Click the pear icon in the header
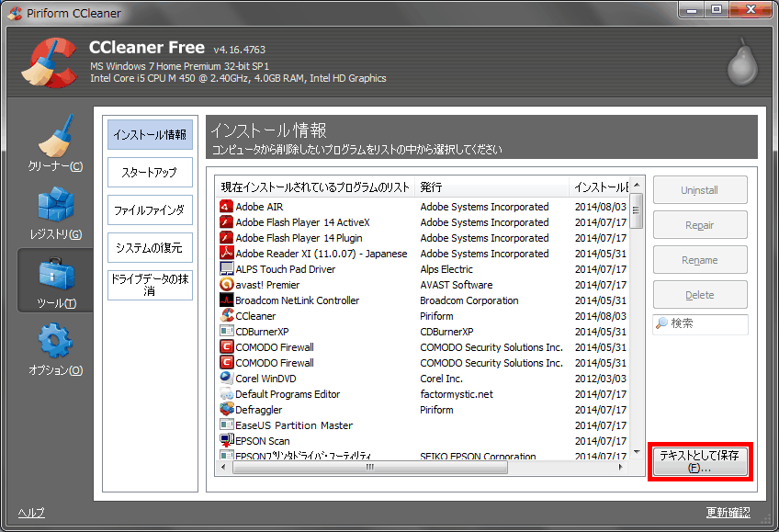Image resolution: width=779 pixels, height=532 pixels. [x=742, y=63]
